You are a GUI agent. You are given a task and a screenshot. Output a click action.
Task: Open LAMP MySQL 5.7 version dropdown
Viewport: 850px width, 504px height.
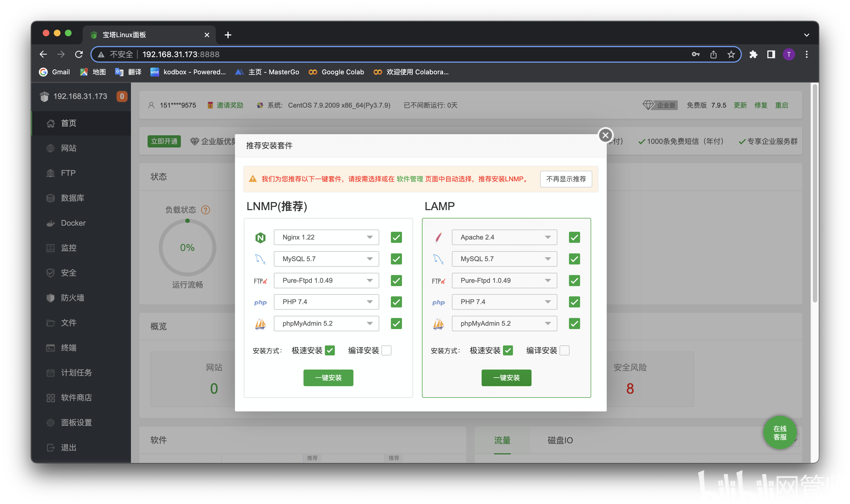pyautogui.click(x=504, y=259)
